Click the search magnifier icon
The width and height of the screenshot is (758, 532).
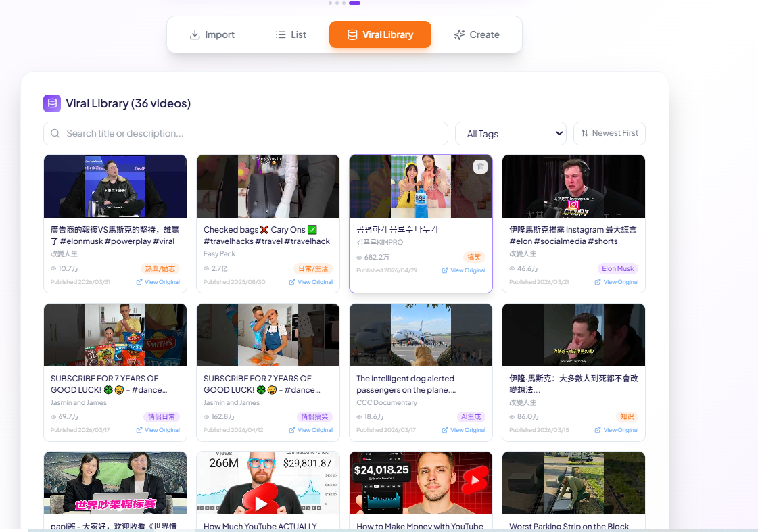coord(55,133)
